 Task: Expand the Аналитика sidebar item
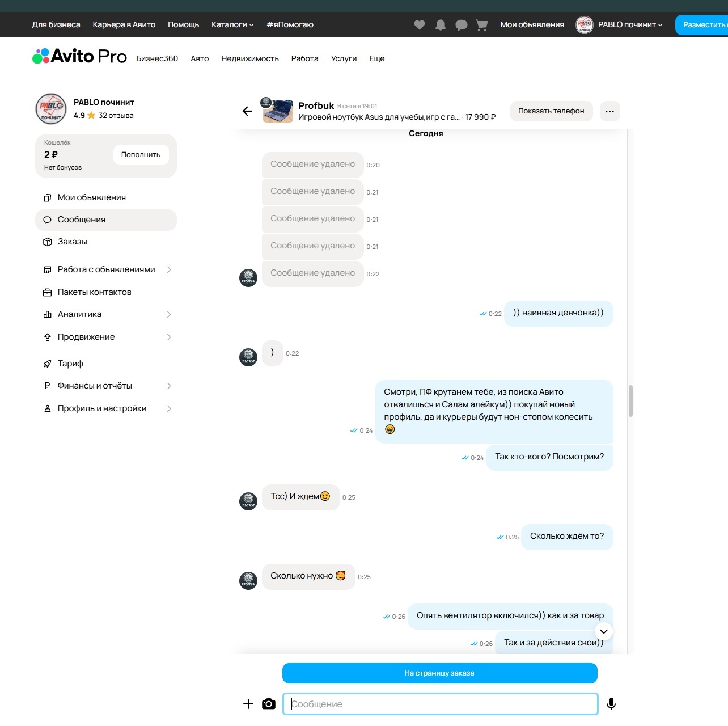[107, 314]
